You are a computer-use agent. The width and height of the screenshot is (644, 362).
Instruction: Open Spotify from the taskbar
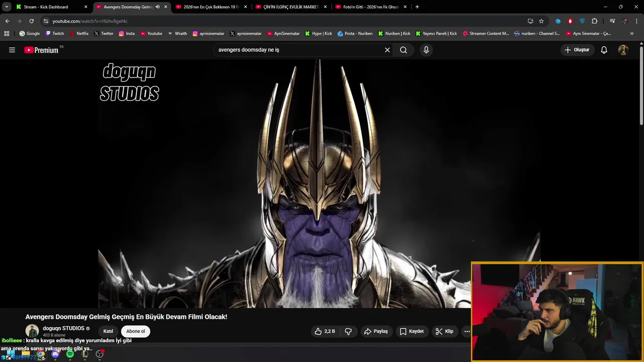coord(70,354)
